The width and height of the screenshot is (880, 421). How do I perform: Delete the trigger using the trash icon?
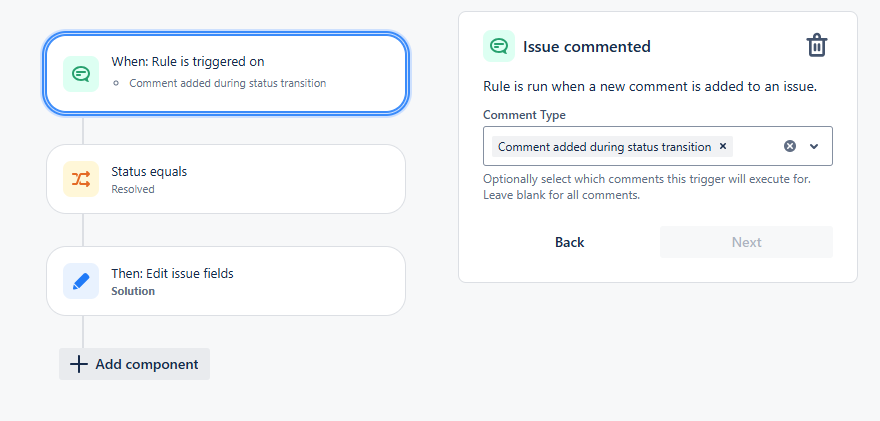(817, 45)
